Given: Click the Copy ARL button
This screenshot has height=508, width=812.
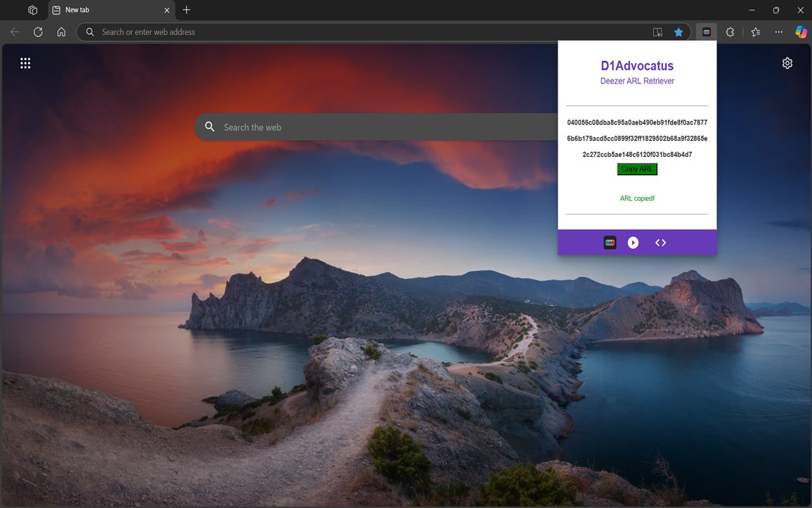Looking at the screenshot, I should (637, 169).
